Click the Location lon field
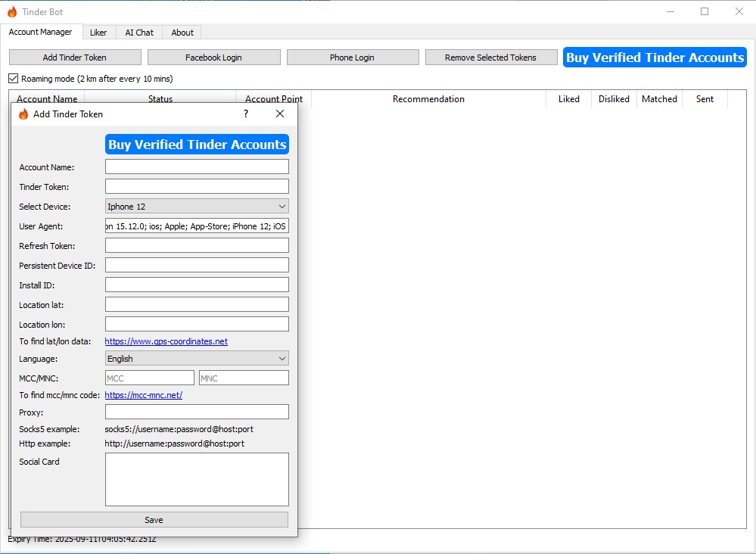The height and width of the screenshot is (554, 756). pyautogui.click(x=197, y=324)
